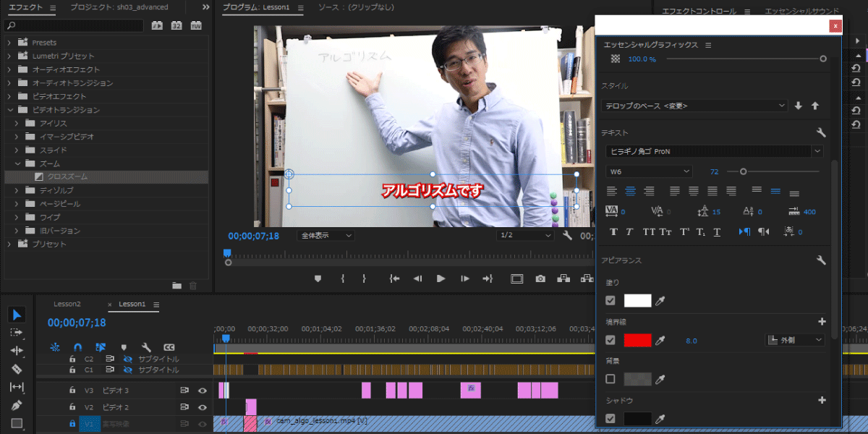Center align the text
868x434 pixels.
point(630,191)
